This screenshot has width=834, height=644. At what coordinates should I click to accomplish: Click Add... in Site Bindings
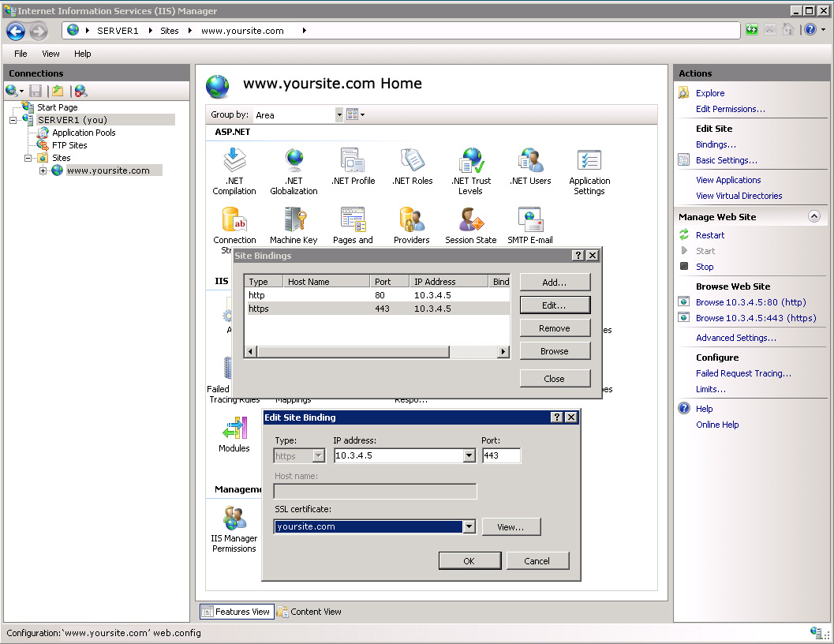pos(555,282)
